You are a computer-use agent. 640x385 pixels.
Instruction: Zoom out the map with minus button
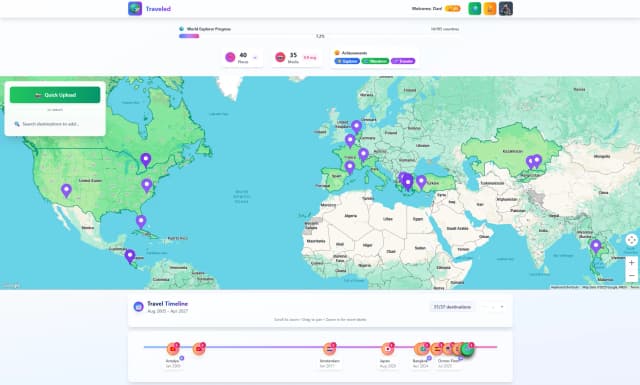(631, 276)
